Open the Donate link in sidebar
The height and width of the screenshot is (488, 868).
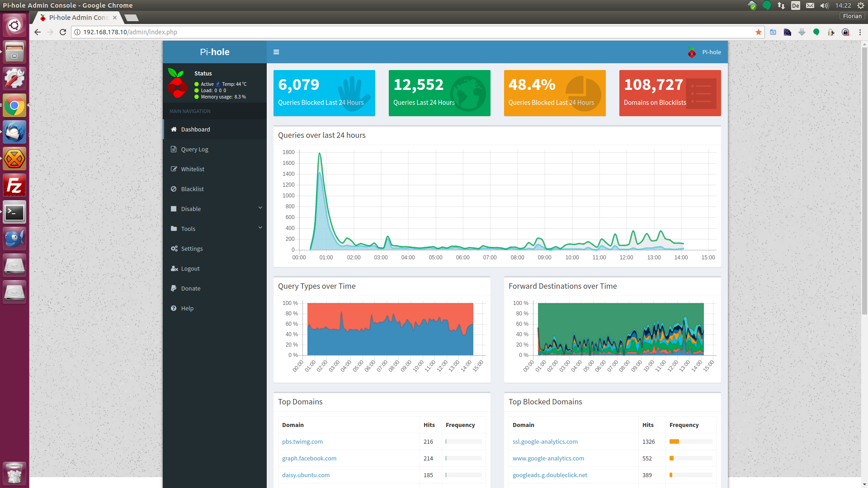pyautogui.click(x=215, y=288)
